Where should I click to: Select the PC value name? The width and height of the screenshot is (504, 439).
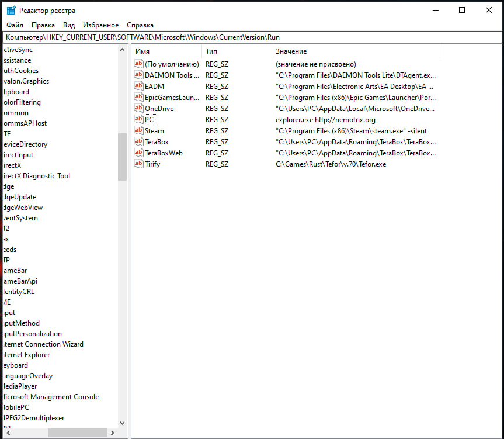(x=150, y=120)
